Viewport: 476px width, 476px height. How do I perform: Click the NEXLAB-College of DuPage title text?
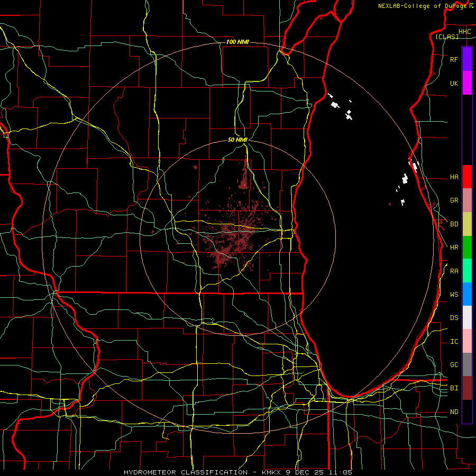[x=422, y=6]
